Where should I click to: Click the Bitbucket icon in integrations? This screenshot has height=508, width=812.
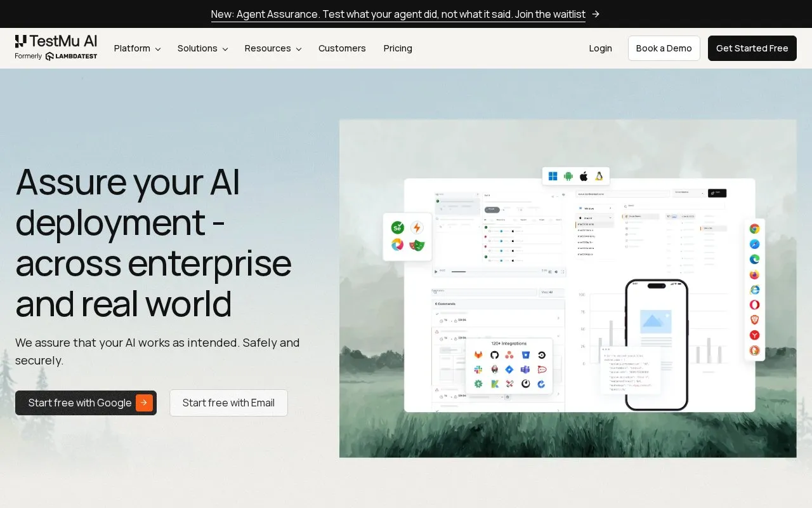tap(525, 355)
